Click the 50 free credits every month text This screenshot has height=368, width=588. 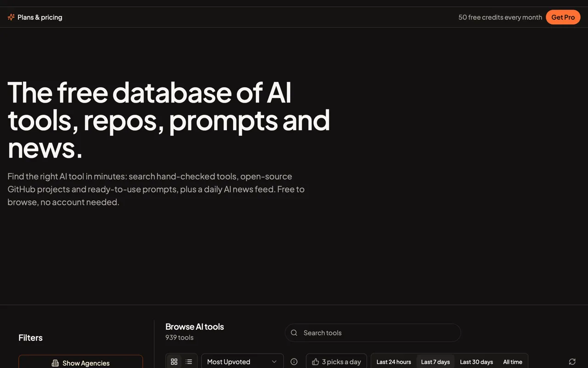pos(500,17)
